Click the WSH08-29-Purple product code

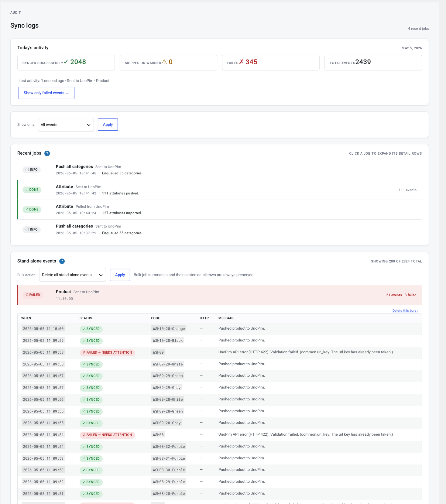click(x=169, y=482)
